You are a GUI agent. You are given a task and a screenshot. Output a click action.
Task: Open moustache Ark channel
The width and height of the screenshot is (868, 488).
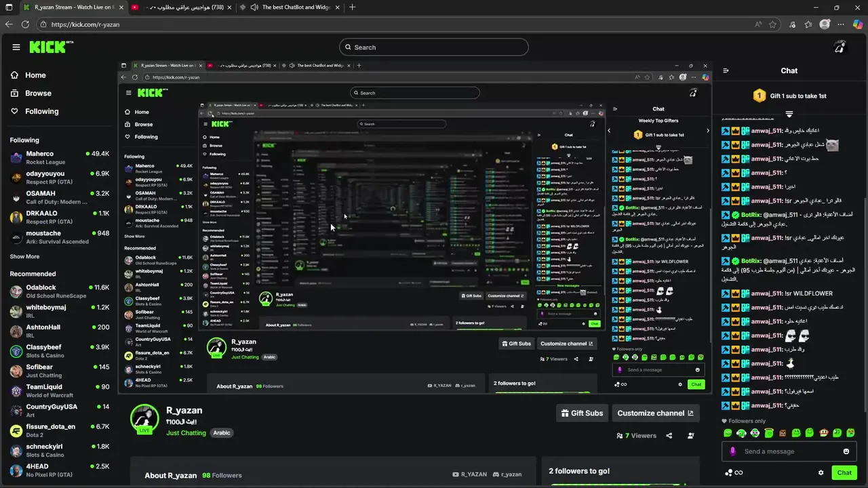(60, 237)
